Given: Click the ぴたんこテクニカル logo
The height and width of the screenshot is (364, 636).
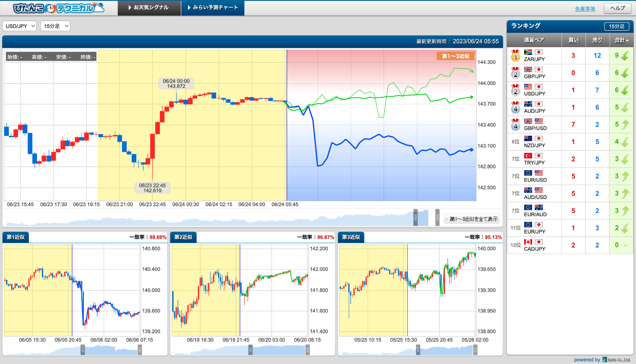Looking at the screenshot, I should point(58,8).
